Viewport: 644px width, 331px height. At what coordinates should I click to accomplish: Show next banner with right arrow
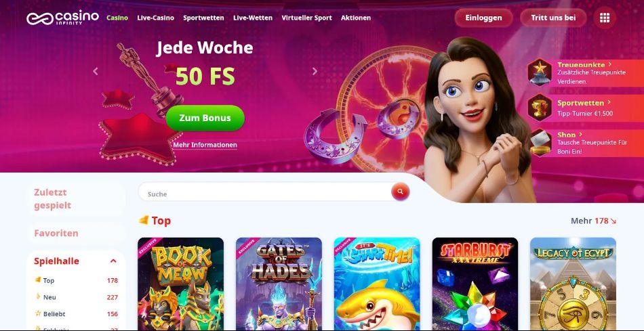click(x=315, y=71)
